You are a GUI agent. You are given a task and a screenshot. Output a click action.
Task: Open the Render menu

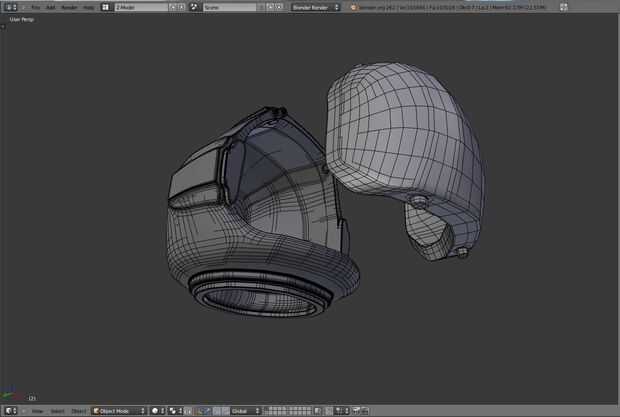coord(69,7)
